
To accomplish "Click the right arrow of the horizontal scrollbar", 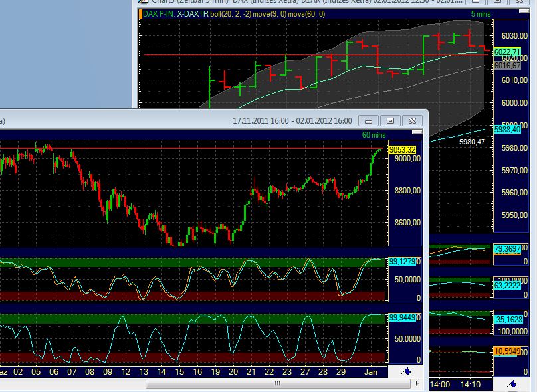I will tap(417, 384).
